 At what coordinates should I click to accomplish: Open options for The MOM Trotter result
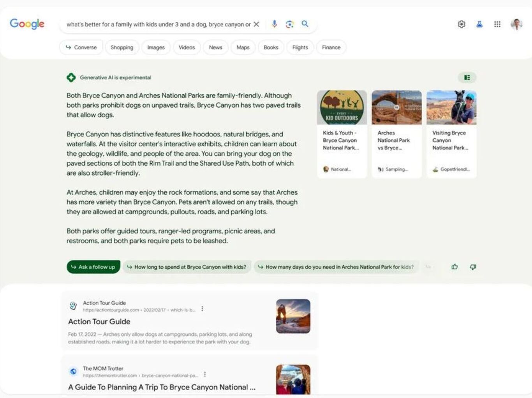(205, 374)
